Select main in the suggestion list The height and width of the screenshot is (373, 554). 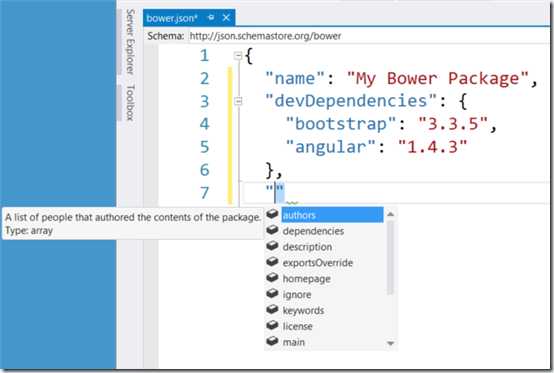pos(293,342)
